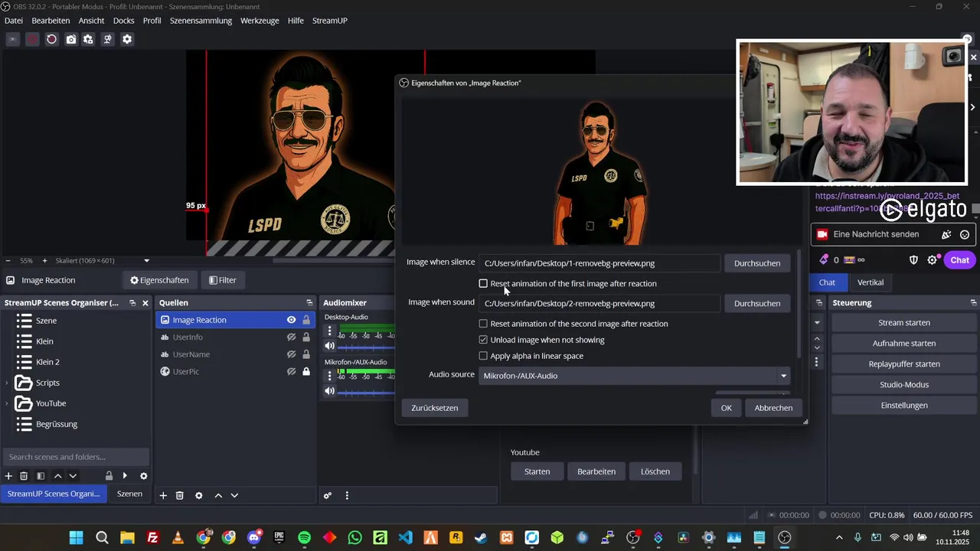This screenshot has width=980, height=551.
Task: Show the UserInfo source via eye icon
Action: [291, 337]
